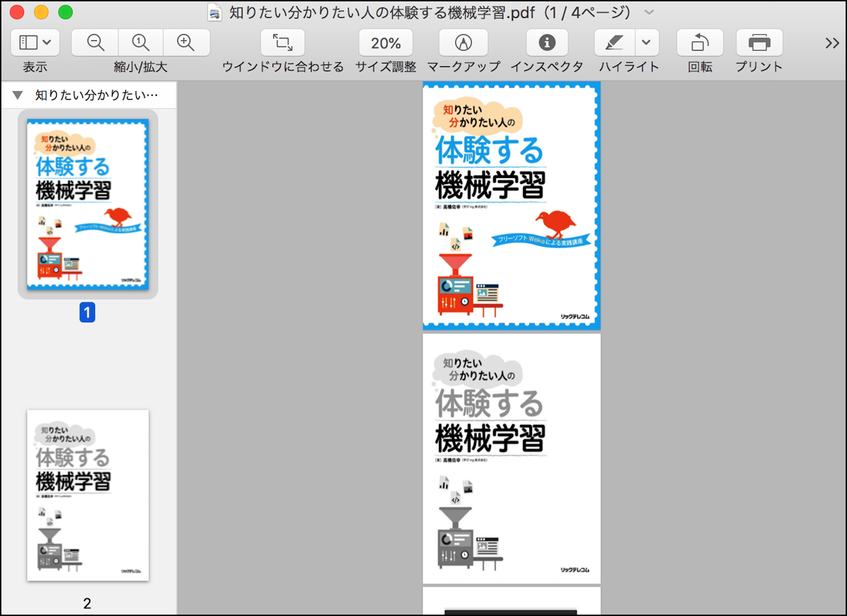Click the zoom in magnifier icon
Viewport: 847px width, 616px height.
click(186, 42)
